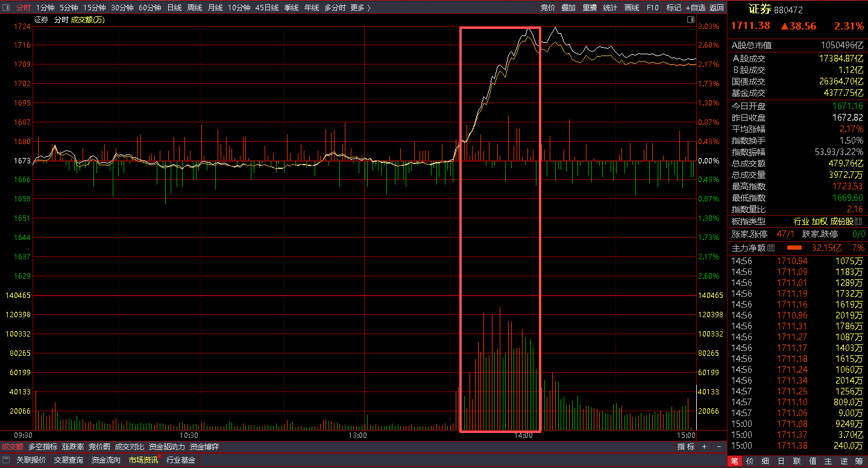
Task: Switch to 45日线 period
Action: click(267, 8)
